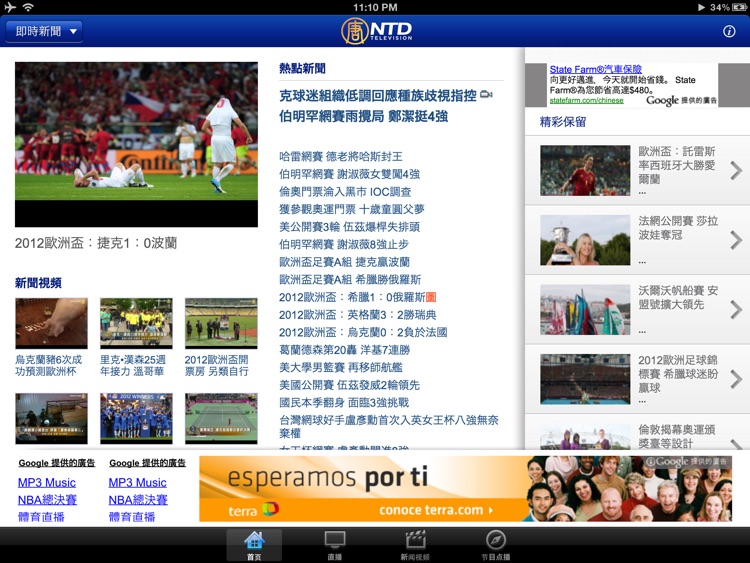Open Volvo sailing race flags thumbnail
This screenshot has height=563, width=750.
[x=585, y=309]
